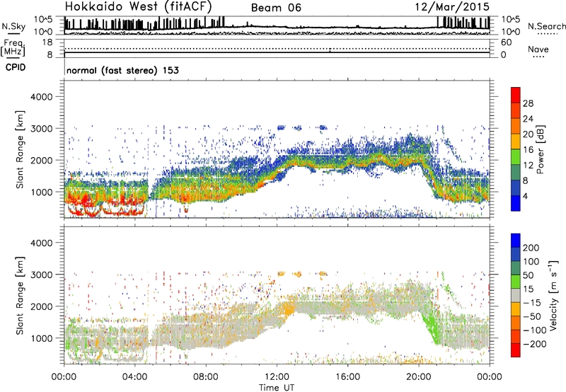
Task: Click 'normal (fast stereo) 153' text
Action: coord(122,70)
